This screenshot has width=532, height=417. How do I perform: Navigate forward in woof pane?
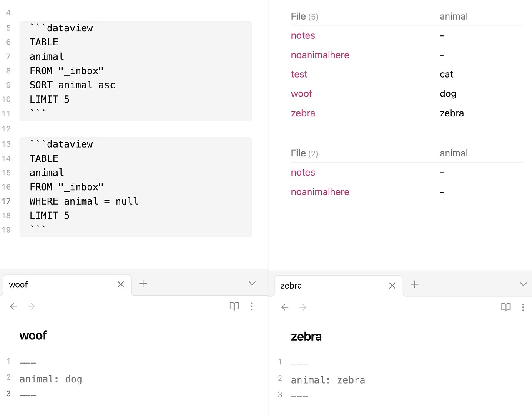click(31, 306)
